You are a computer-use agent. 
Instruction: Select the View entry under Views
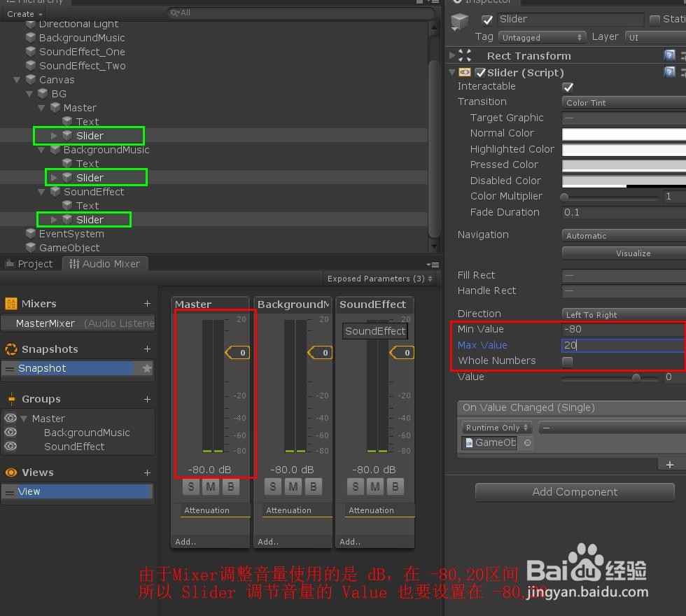78,491
